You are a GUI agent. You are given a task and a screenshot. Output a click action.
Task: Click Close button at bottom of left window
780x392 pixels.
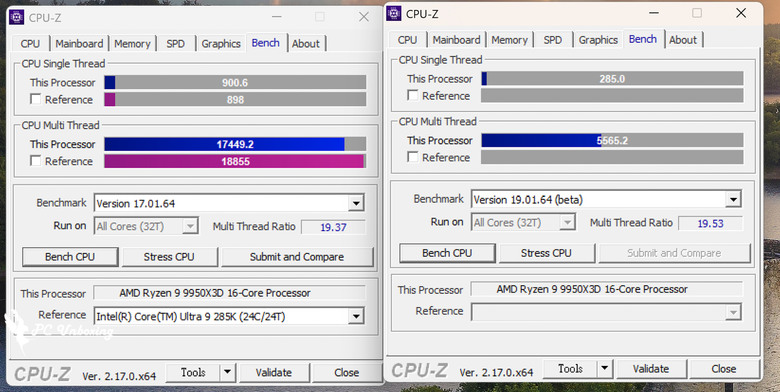347,372
